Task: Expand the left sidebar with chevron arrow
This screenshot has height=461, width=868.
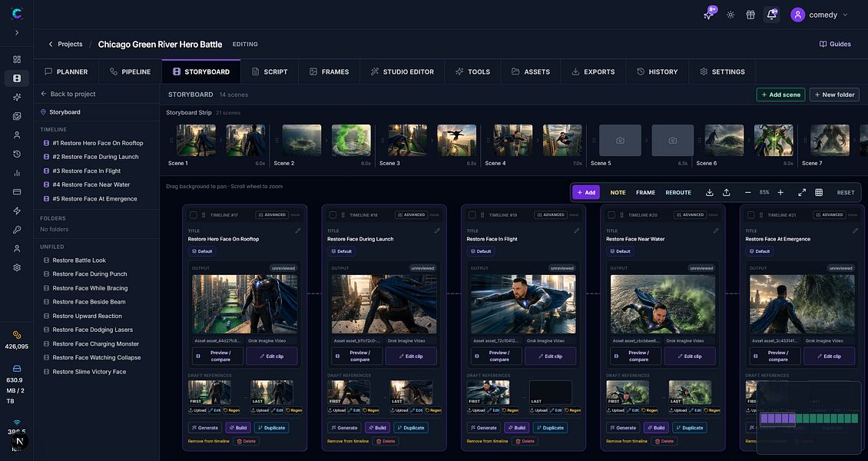Action: (x=17, y=32)
